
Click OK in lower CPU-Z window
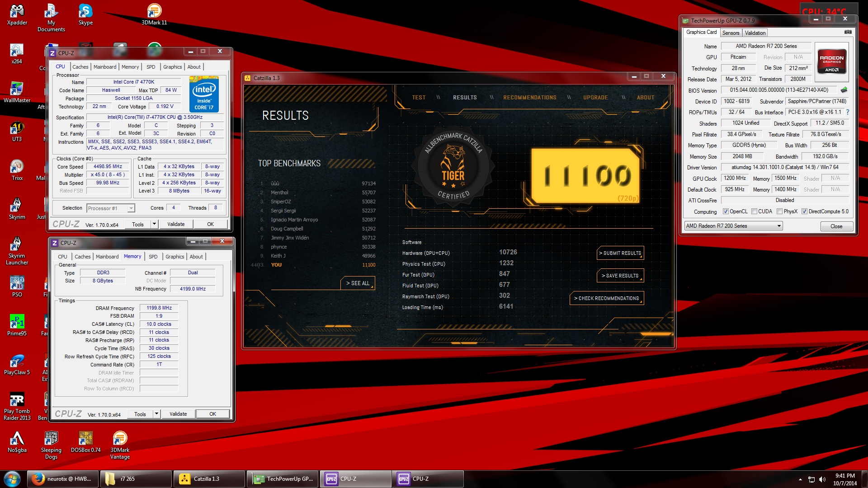coord(212,414)
